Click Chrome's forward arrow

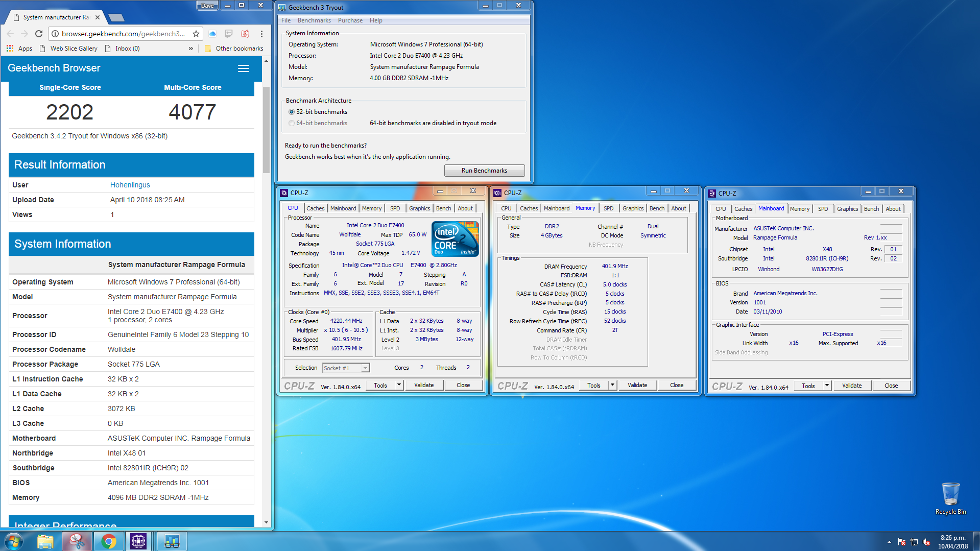pyautogui.click(x=25, y=34)
